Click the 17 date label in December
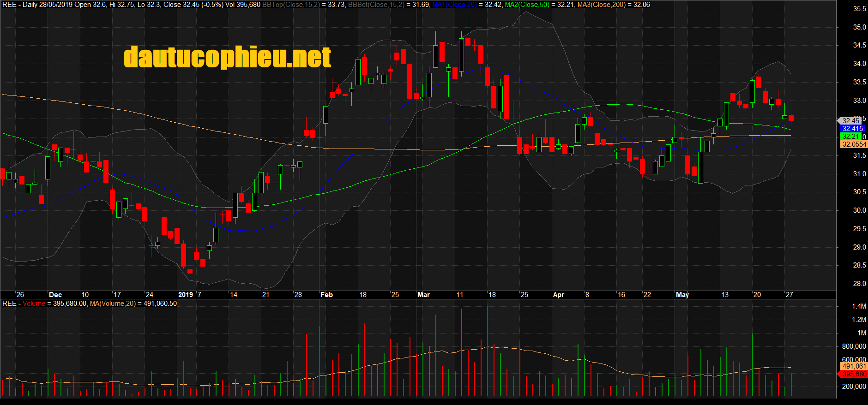 click(x=117, y=295)
